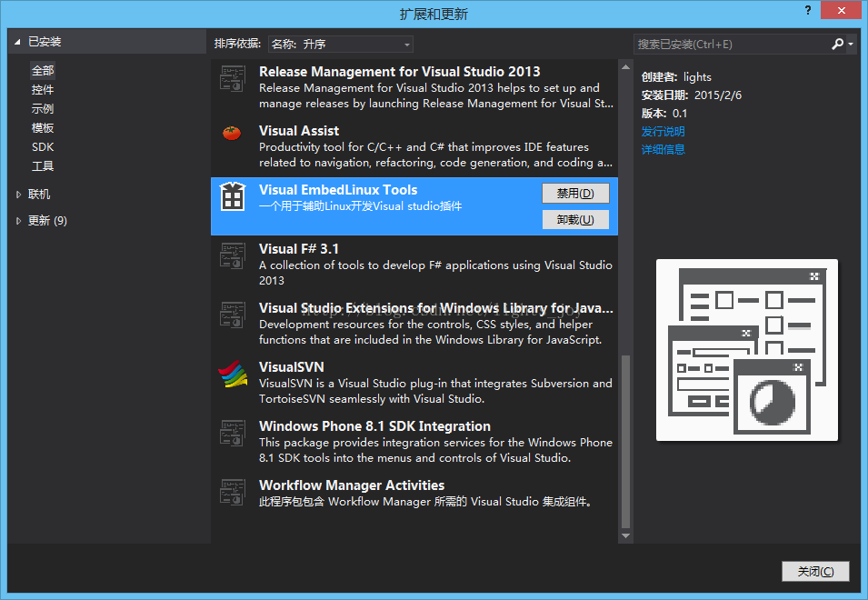This screenshot has width=868, height=600.
Task: Click the 创建者: lights creator text
Action: pyautogui.click(x=676, y=77)
